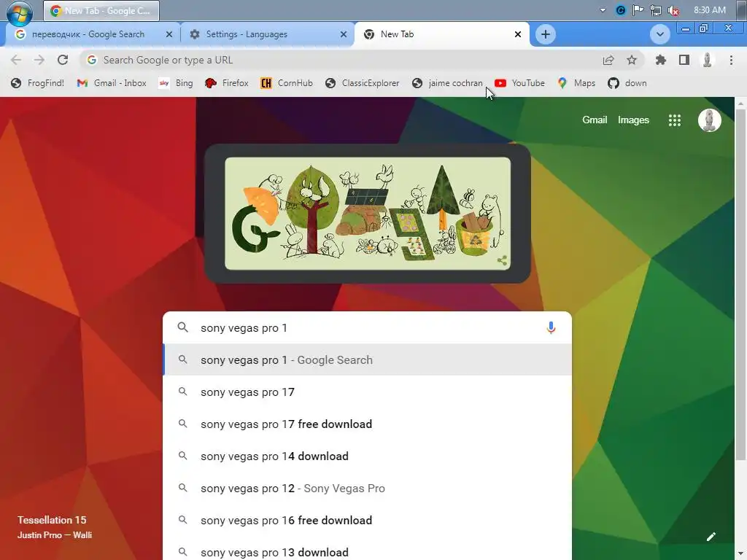Click the microphone voice search icon
This screenshot has width=747, height=560.
tap(551, 327)
